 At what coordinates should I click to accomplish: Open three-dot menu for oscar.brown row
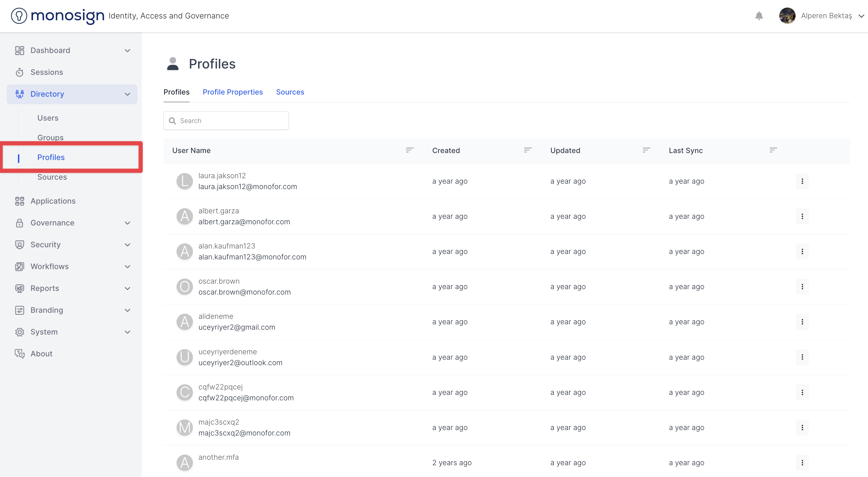tap(802, 287)
